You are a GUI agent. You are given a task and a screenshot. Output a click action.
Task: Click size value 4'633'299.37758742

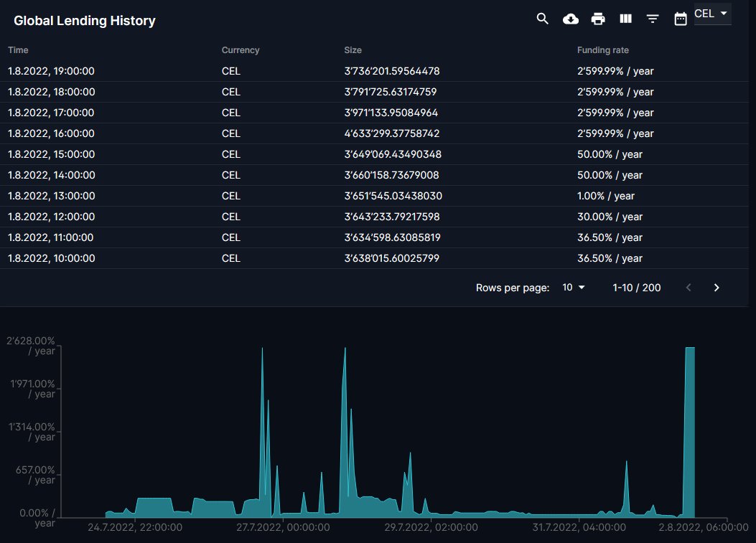[392, 133]
